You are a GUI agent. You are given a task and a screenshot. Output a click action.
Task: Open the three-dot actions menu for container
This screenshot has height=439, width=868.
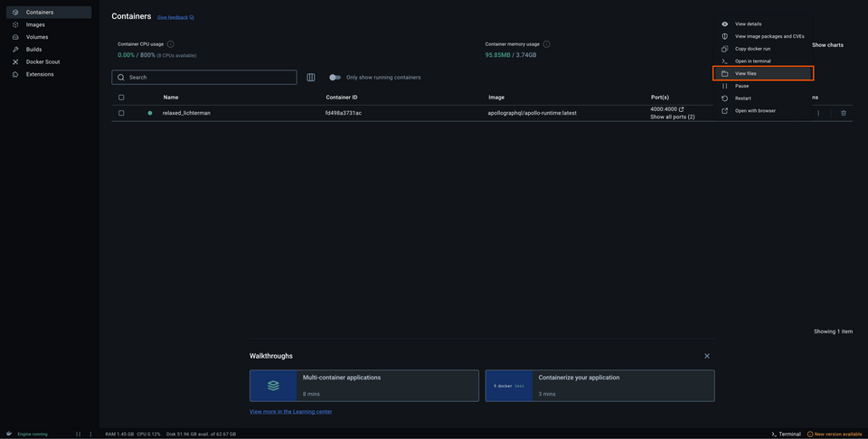pos(818,113)
